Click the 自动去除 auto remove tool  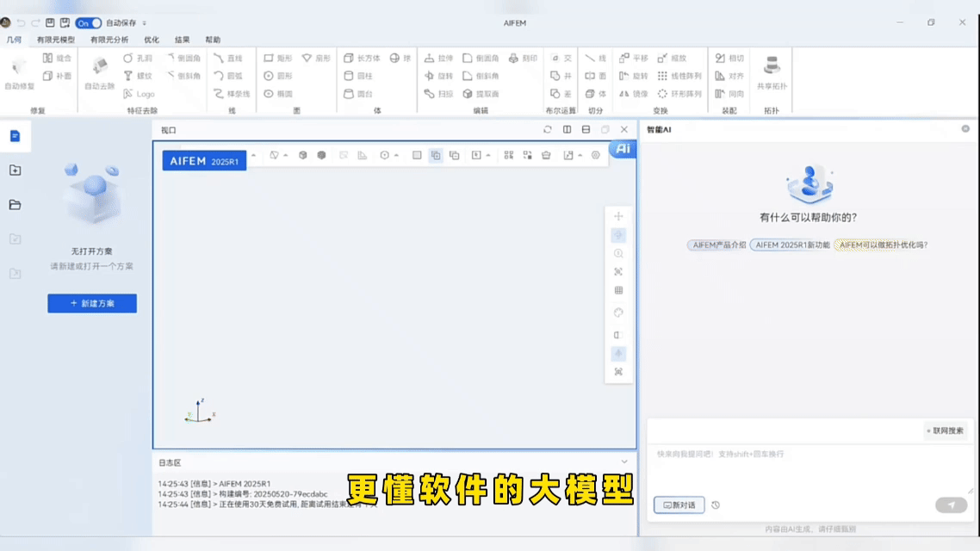(x=99, y=74)
